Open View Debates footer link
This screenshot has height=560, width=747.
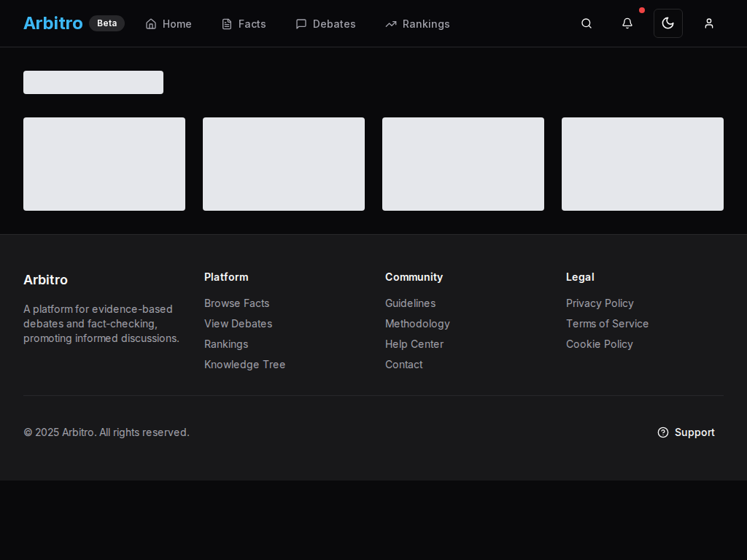(239, 324)
